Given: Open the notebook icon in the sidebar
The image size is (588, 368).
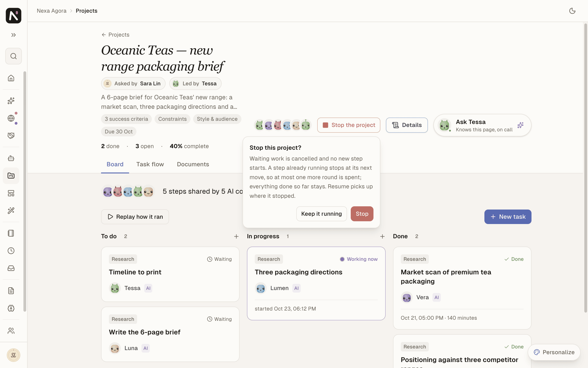Looking at the screenshot, I should click(11, 233).
